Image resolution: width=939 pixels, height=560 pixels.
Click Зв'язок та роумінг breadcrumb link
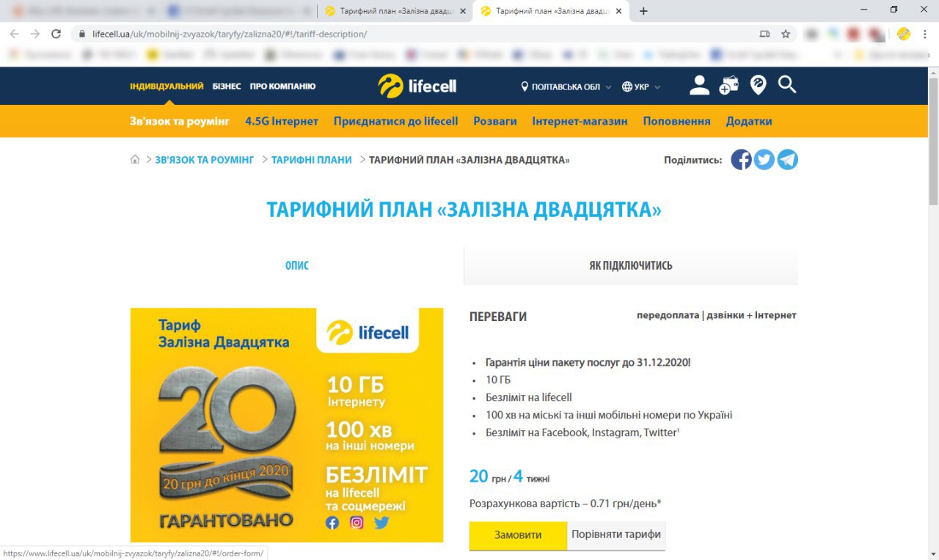(x=204, y=160)
